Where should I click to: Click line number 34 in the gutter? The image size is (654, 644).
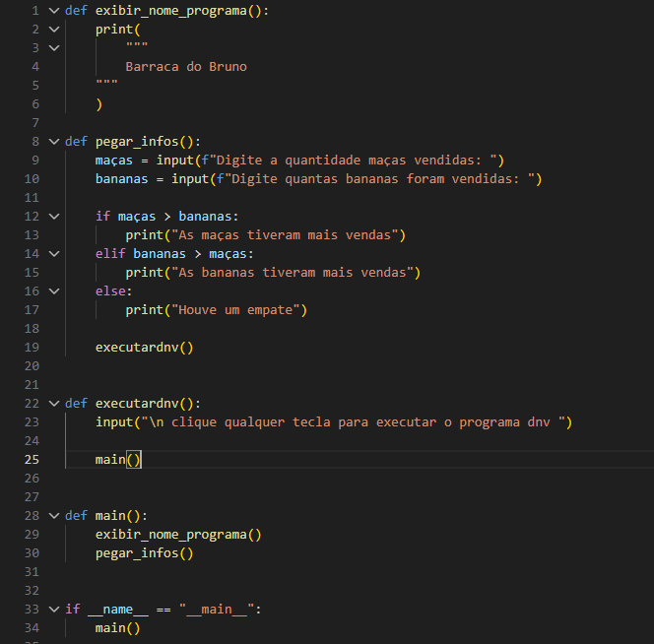(x=32, y=628)
